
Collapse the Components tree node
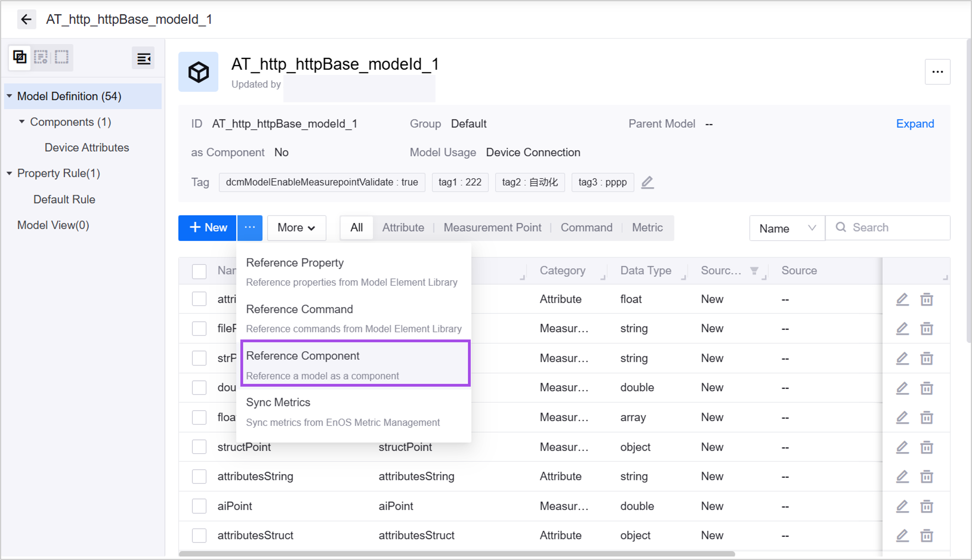click(22, 122)
